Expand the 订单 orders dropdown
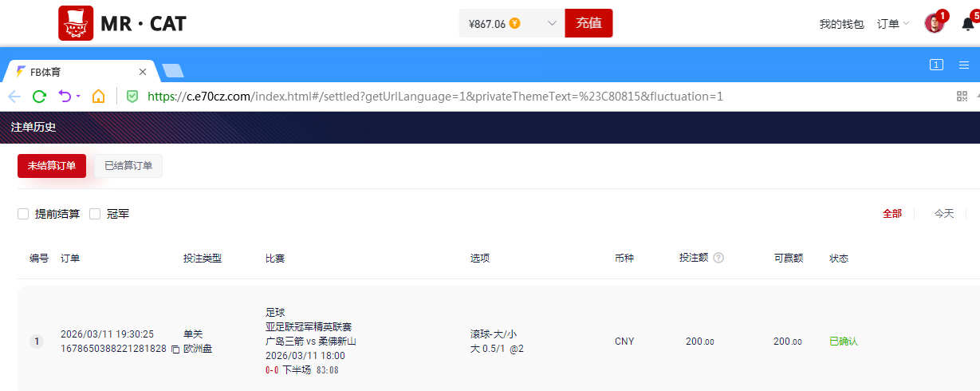 [x=893, y=24]
